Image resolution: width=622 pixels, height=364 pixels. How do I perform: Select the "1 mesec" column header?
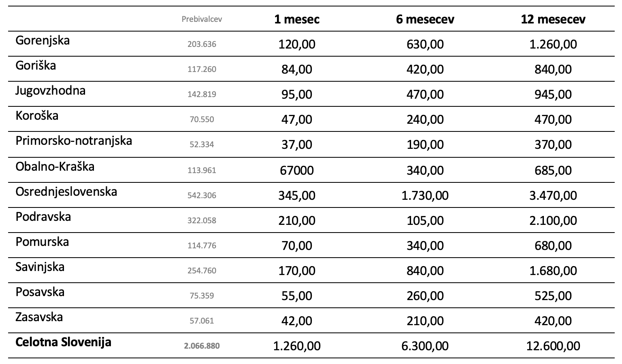pos(297,19)
